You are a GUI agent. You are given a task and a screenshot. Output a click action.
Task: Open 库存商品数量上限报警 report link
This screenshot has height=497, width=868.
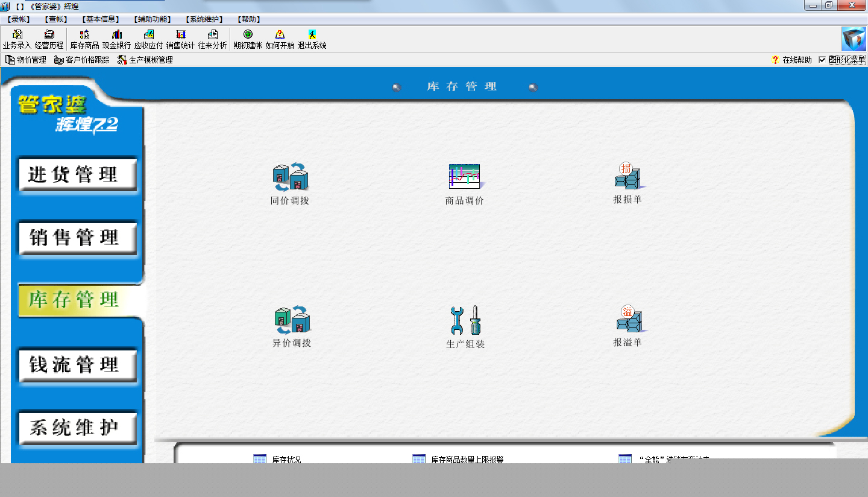click(458, 460)
